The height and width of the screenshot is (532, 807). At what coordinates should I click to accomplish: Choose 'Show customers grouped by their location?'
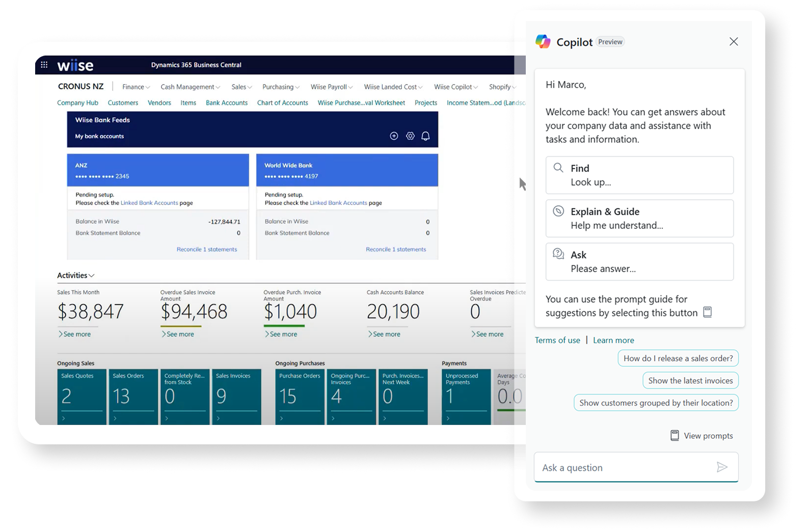(x=656, y=403)
